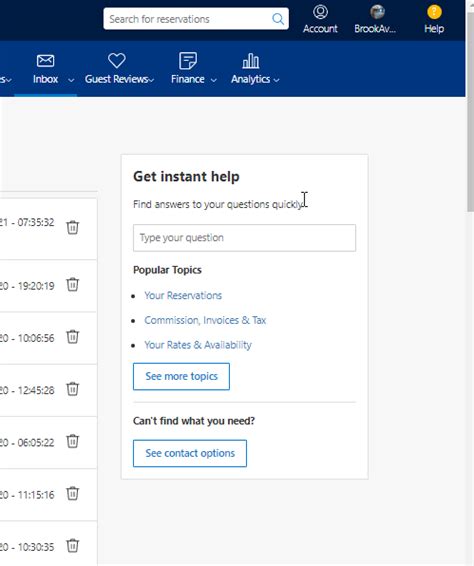Click Can't find what you need? text
The image size is (474, 566).
(x=194, y=421)
